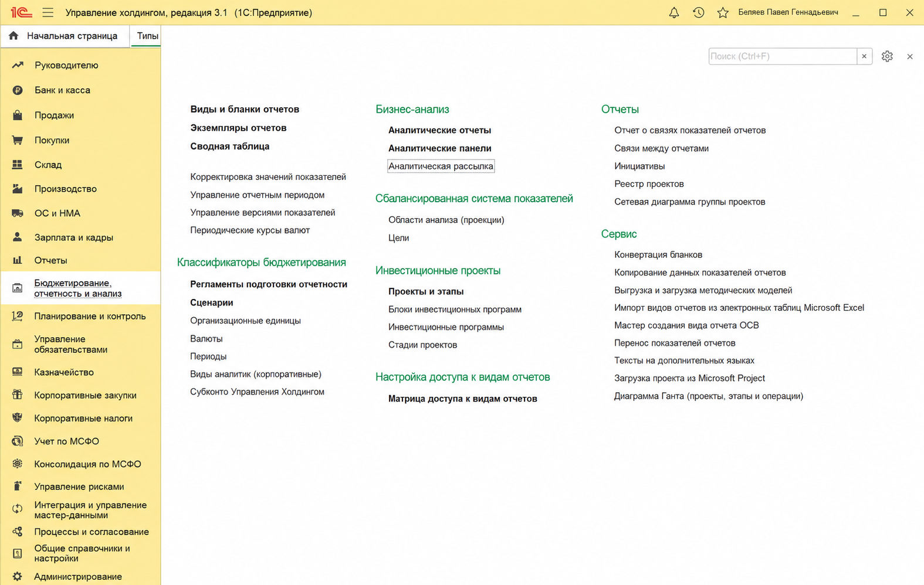Click the Корпоративные закупки gift icon
Viewport: 924px width, 585px height.
tap(18, 395)
